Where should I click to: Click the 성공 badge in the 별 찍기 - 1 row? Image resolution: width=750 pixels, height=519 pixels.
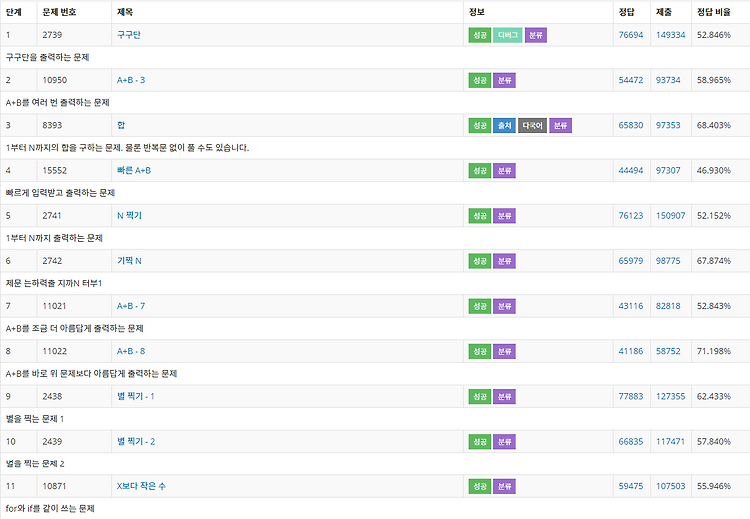(480, 397)
